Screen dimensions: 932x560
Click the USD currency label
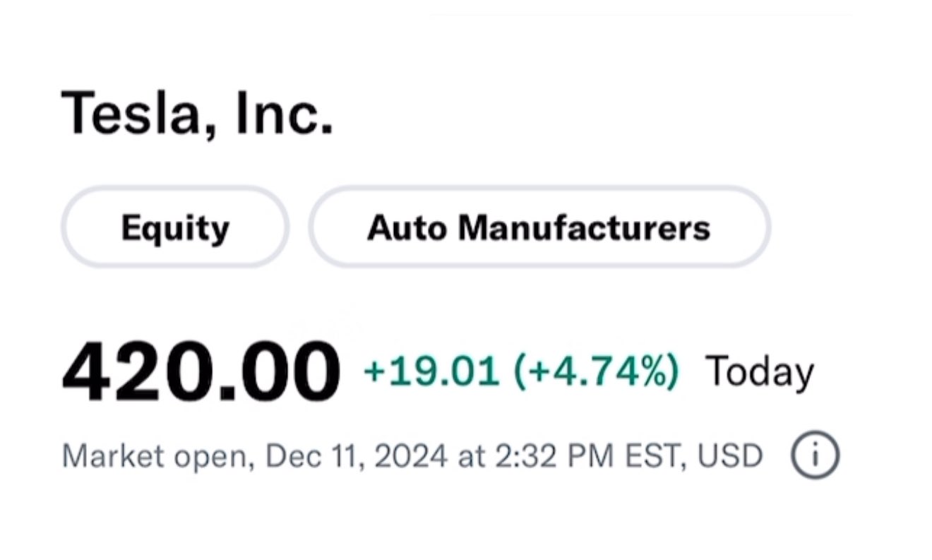tap(731, 456)
